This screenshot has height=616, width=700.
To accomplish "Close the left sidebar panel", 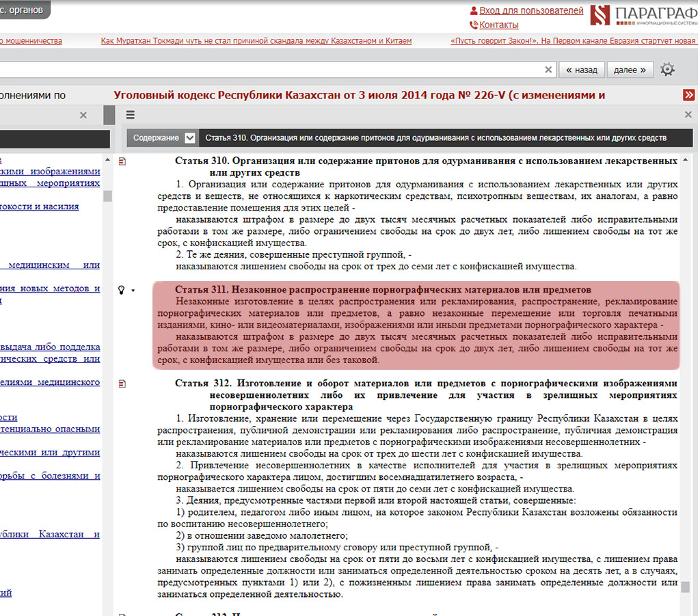I will (x=83, y=115).
